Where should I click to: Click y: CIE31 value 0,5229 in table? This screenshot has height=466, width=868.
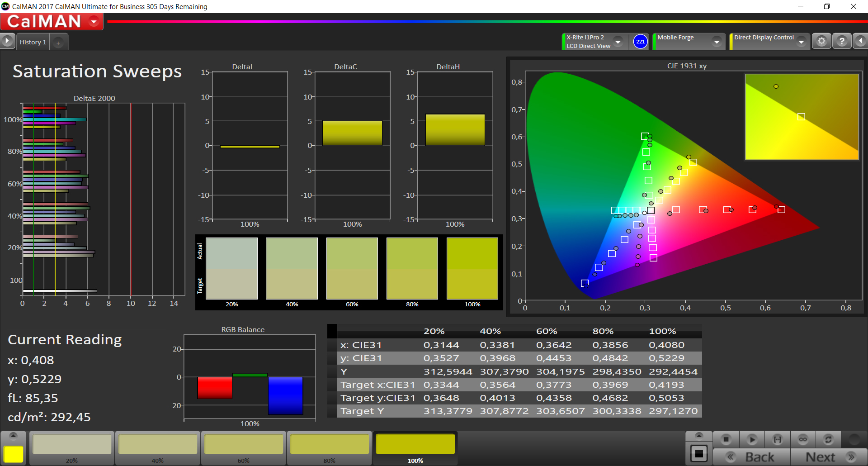tap(666, 358)
